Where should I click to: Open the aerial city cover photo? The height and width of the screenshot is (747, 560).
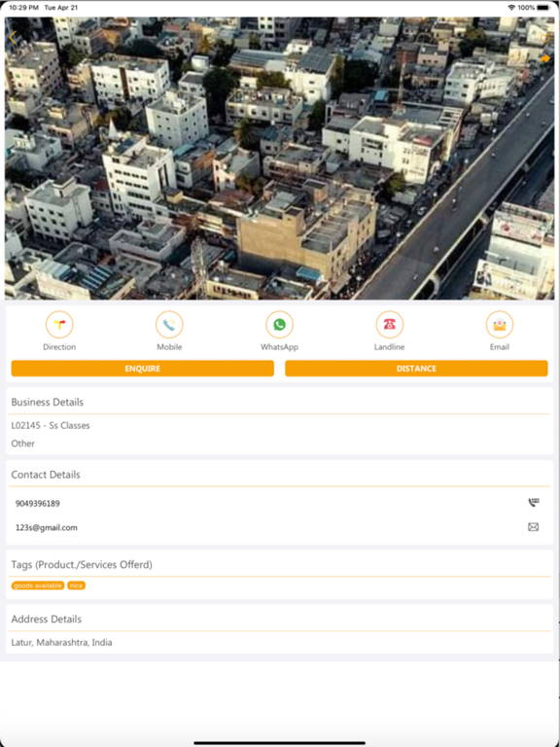280,159
